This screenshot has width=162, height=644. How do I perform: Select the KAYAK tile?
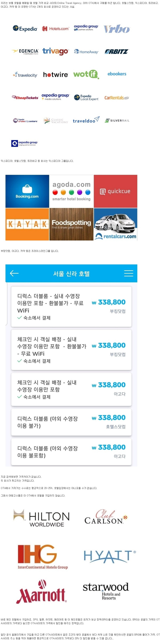(x=27, y=224)
